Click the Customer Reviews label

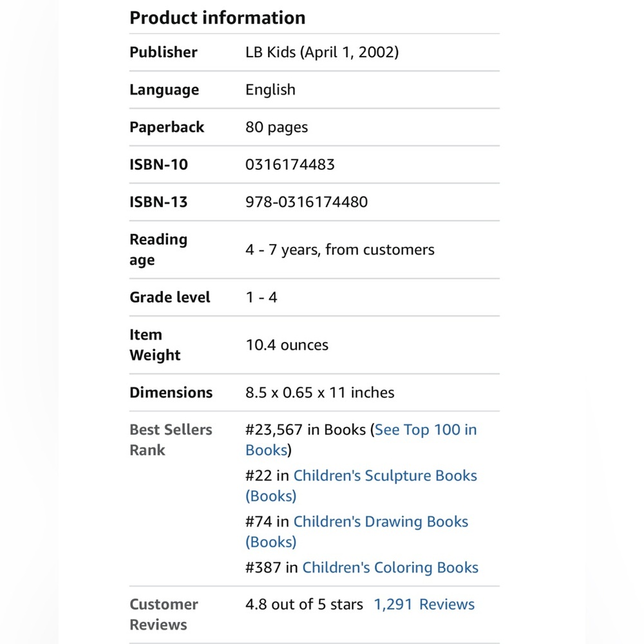(x=164, y=614)
